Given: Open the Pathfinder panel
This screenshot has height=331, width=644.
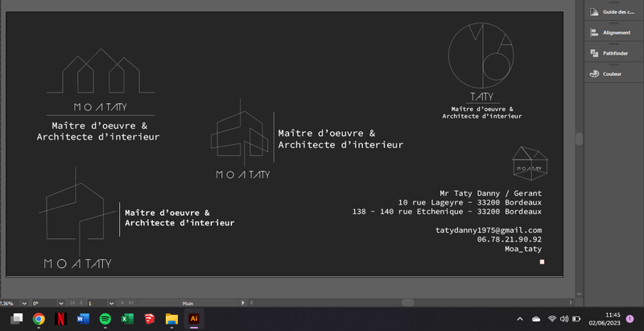Looking at the screenshot, I should click(x=614, y=53).
